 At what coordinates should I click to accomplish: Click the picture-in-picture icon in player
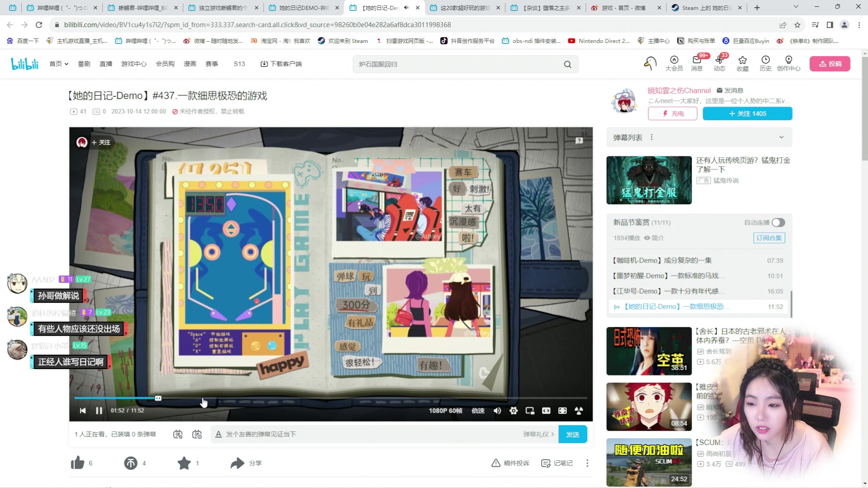530,410
